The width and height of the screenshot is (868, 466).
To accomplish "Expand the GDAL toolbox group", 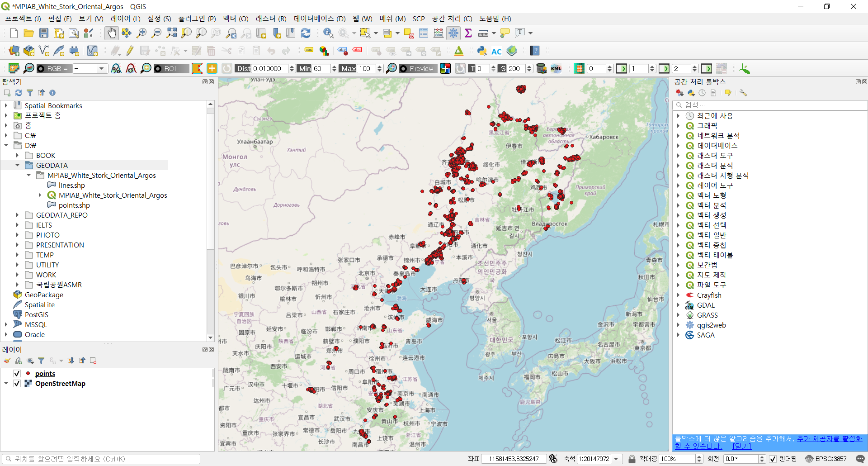I will (678, 305).
